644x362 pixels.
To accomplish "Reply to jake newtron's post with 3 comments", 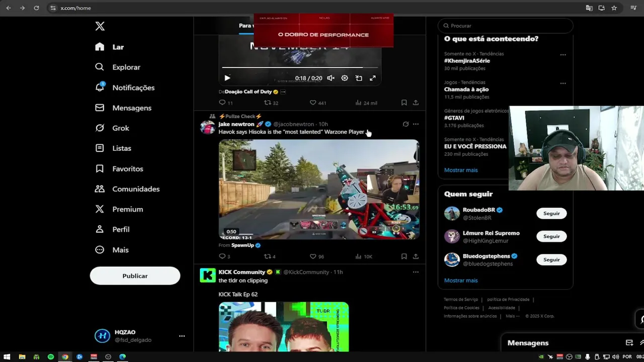I will click(224, 256).
